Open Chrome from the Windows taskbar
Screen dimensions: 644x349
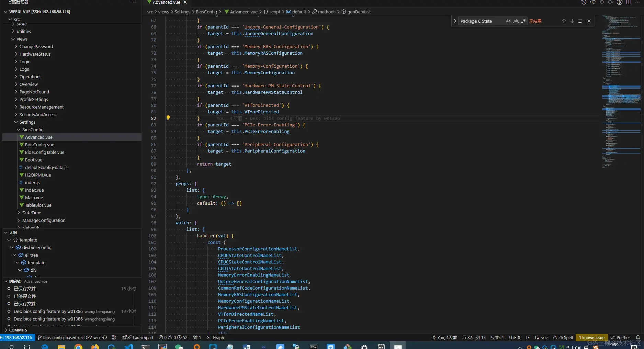pos(78,347)
